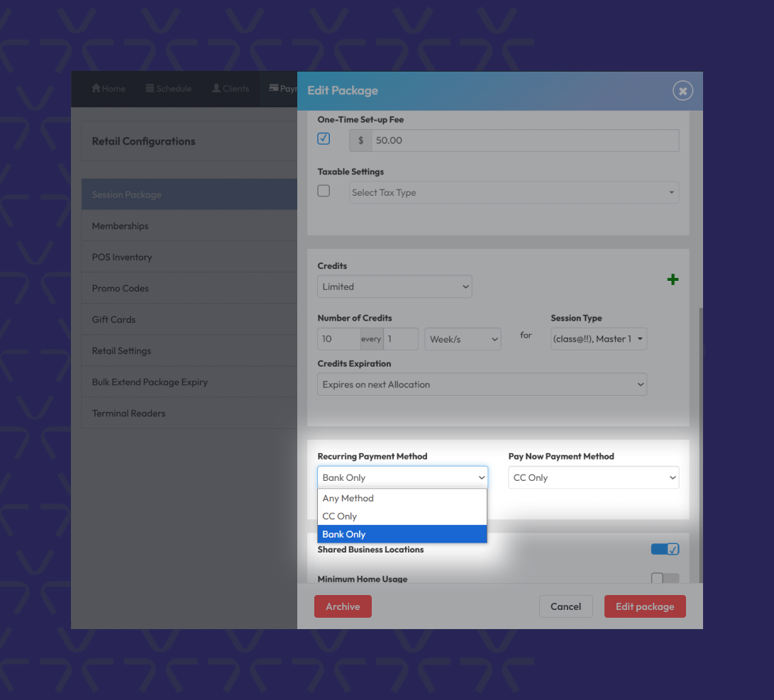This screenshot has height=700, width=774.
Task: Click the set-up fee amount field
Action: click(x=525, y=140)
